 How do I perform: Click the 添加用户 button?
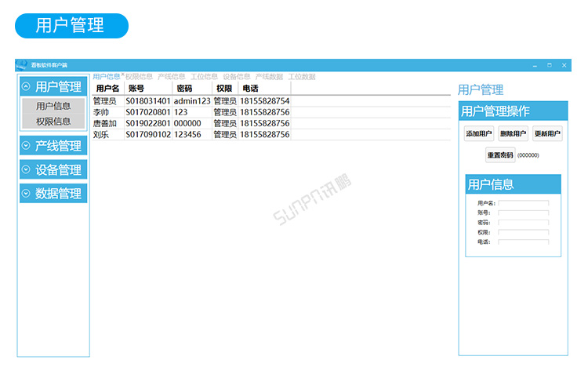[x=479, y=134]
